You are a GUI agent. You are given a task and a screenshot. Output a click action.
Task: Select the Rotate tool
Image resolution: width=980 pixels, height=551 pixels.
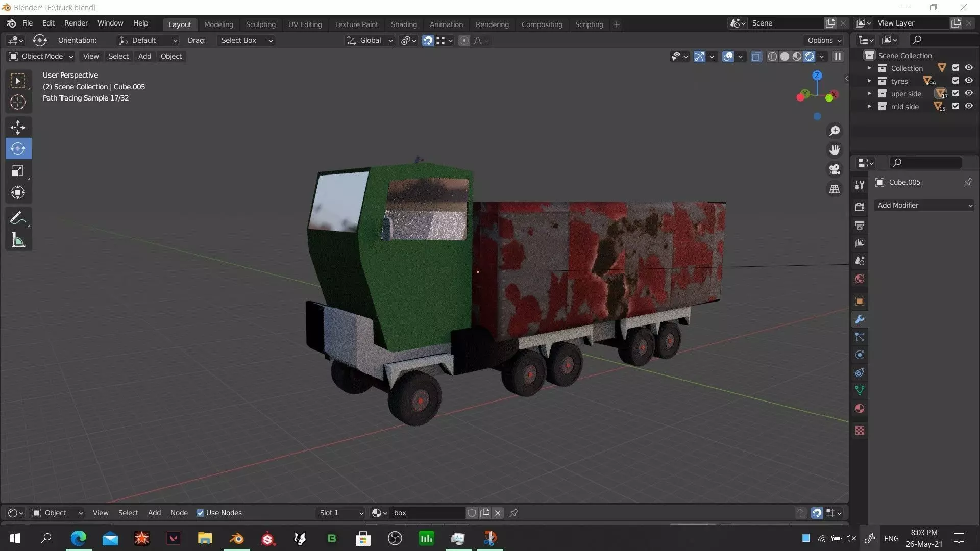(18, 148)
